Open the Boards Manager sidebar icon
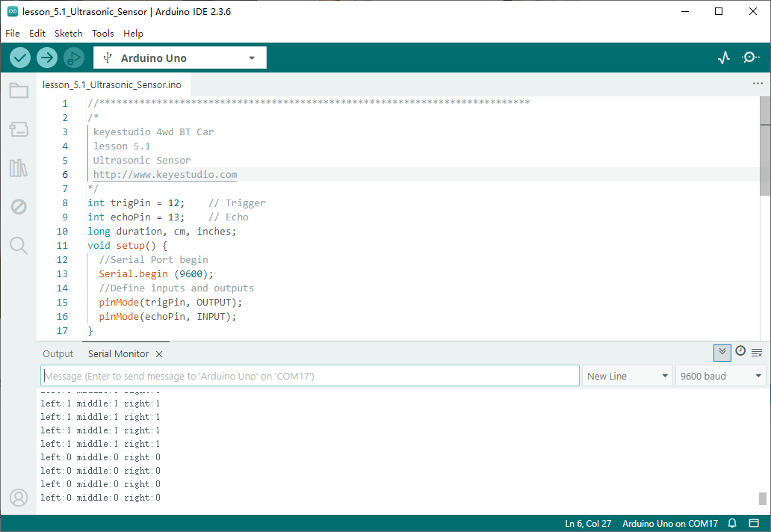This screenshot has width=771, height=532. point(19,129)
